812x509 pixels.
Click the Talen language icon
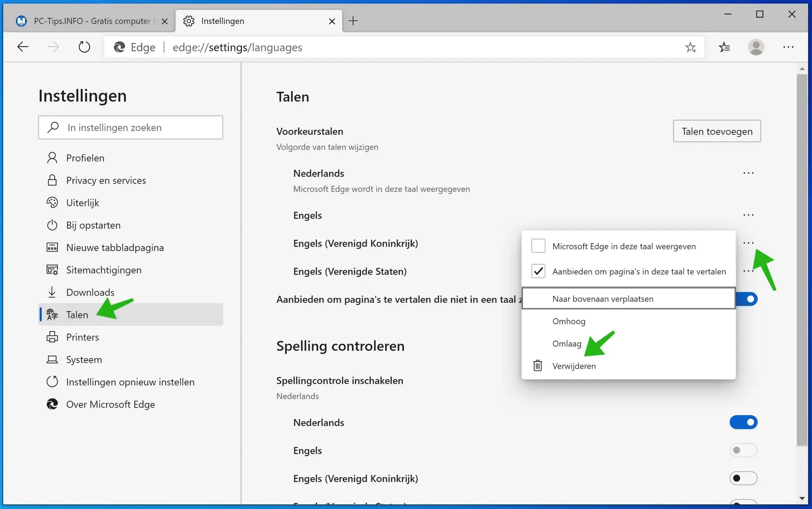click(52, 314)
